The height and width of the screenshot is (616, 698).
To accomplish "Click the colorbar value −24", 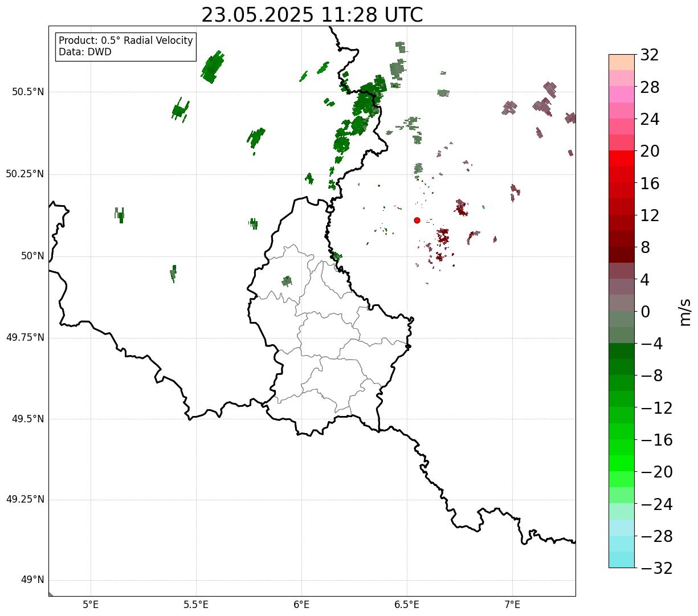I will pos(656,504).
